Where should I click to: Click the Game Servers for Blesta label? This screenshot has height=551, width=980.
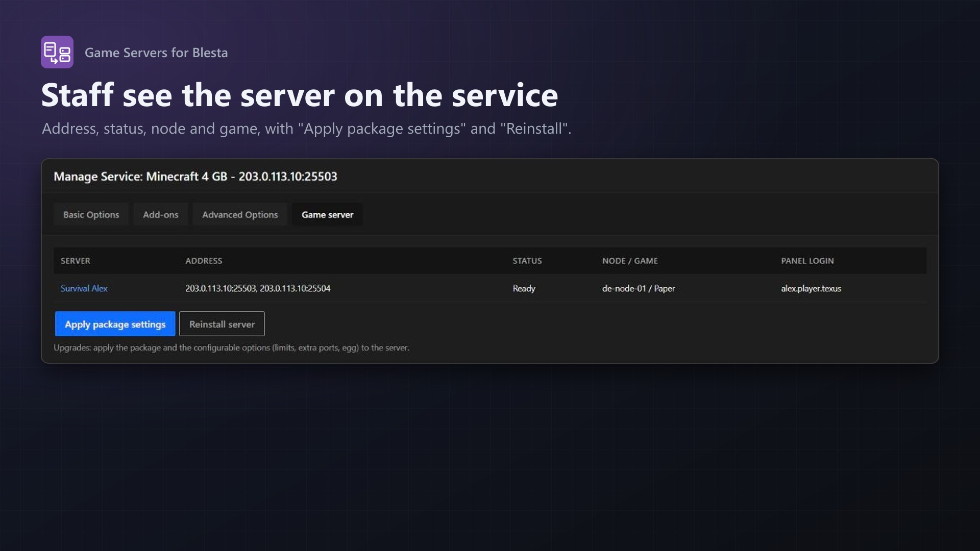(x=156, y=53)
